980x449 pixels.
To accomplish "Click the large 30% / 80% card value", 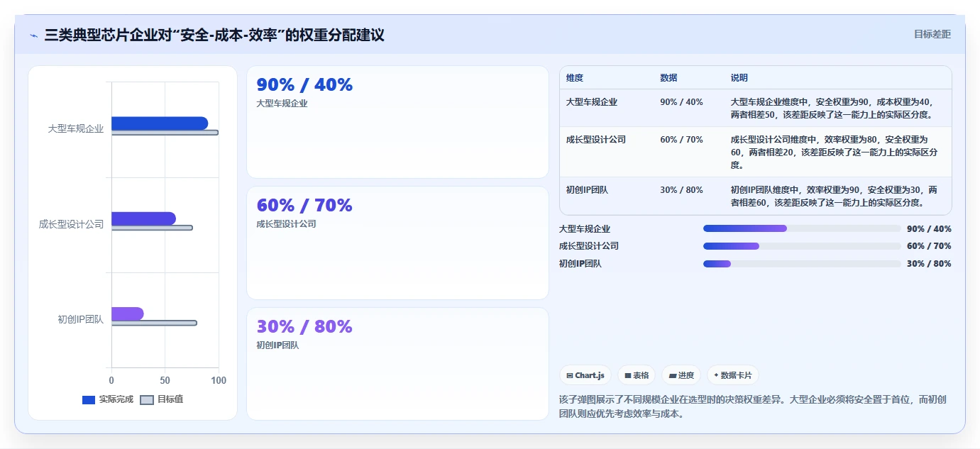I will [304, 327].
